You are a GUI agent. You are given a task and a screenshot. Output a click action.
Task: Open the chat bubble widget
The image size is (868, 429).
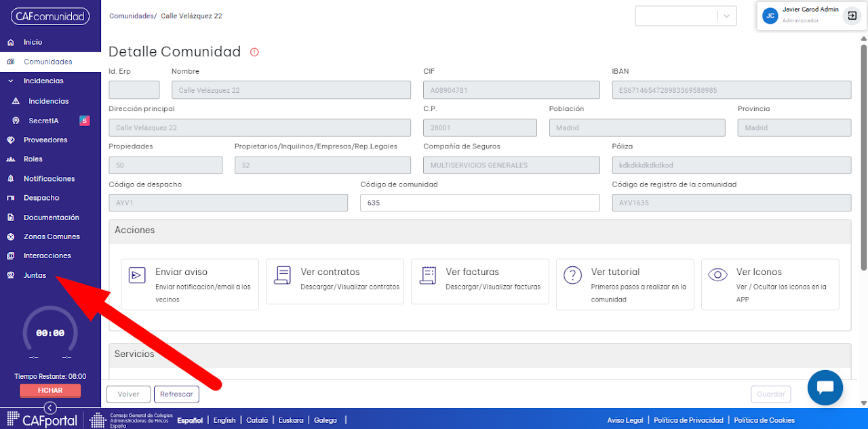[825, 388]
